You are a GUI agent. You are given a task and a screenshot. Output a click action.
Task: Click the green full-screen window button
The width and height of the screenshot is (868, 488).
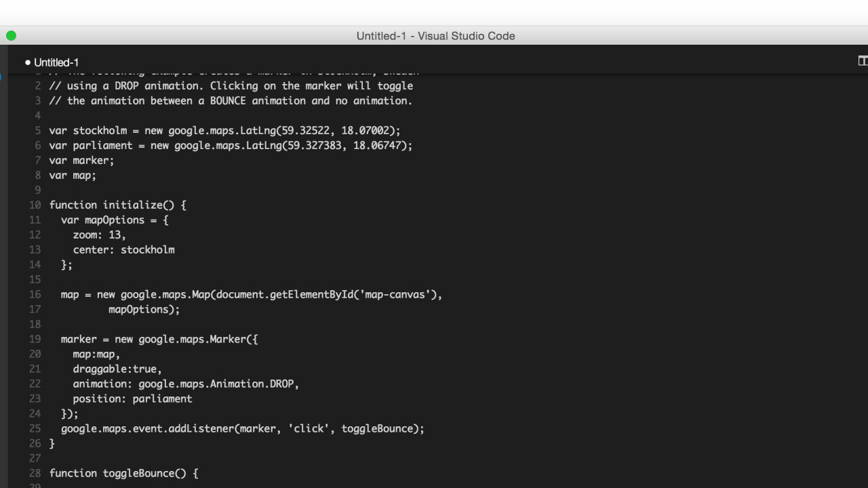pos(11,36)
